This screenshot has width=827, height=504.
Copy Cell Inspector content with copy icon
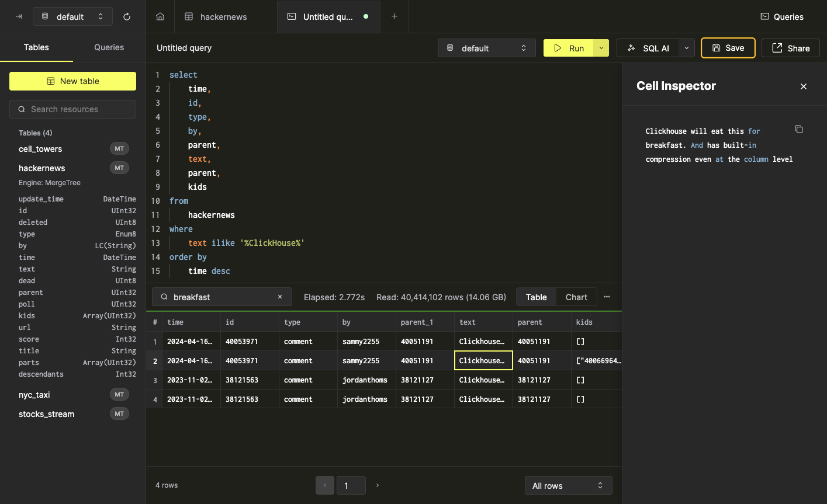(799, 129)
